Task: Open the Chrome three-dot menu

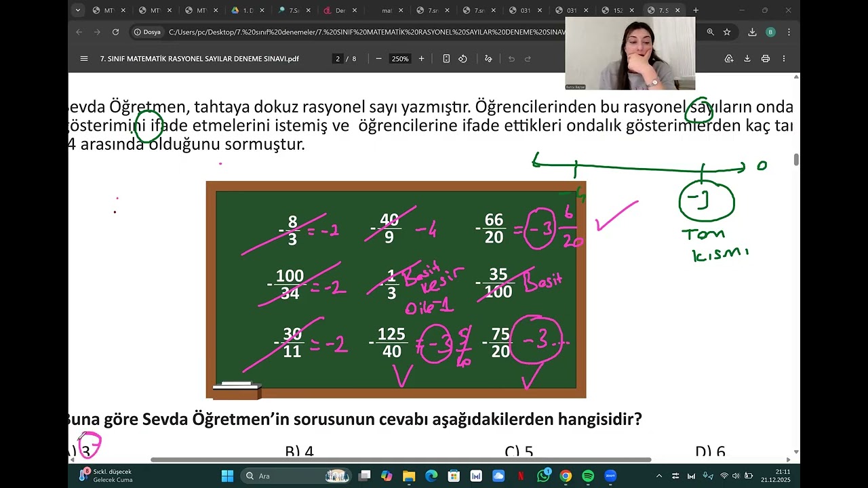Action: coord(789,32)
